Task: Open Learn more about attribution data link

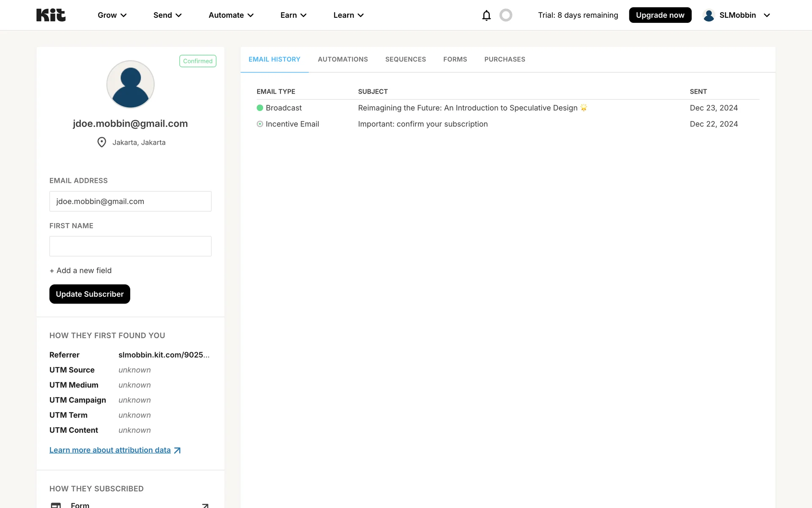Action: tap(110, 450)
